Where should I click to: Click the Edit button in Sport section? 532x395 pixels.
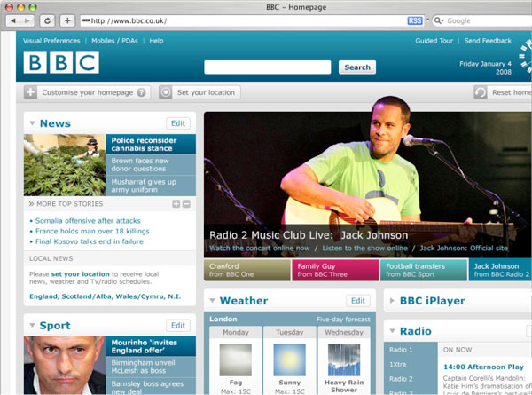[178, 326]
